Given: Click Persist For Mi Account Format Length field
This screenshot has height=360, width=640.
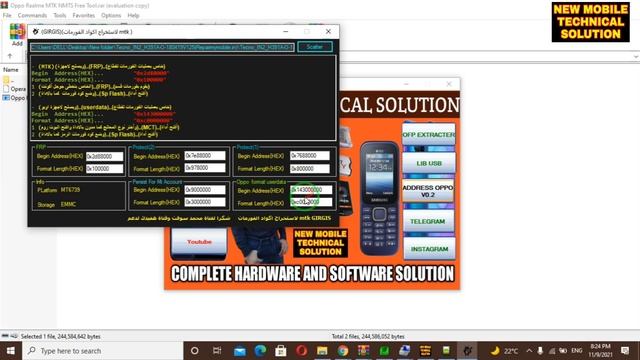Looking at the screenshot, I should click(204, 202).
